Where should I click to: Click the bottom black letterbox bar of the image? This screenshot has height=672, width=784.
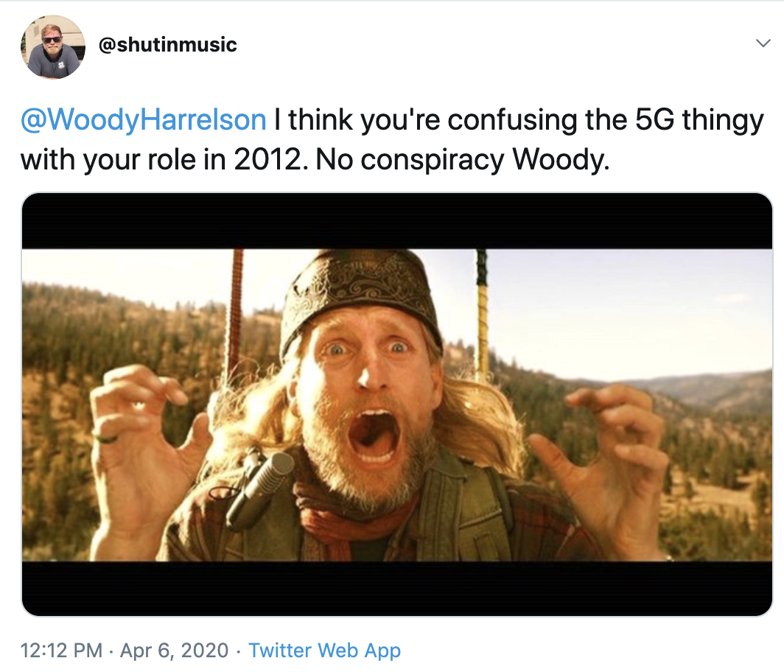click(398, 588)
